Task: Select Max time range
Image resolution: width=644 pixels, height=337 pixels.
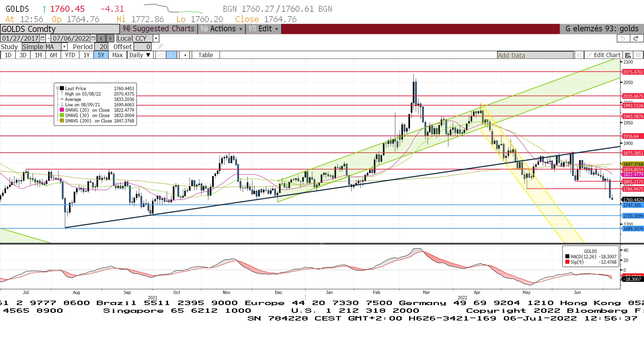Action: pos(117,55)
